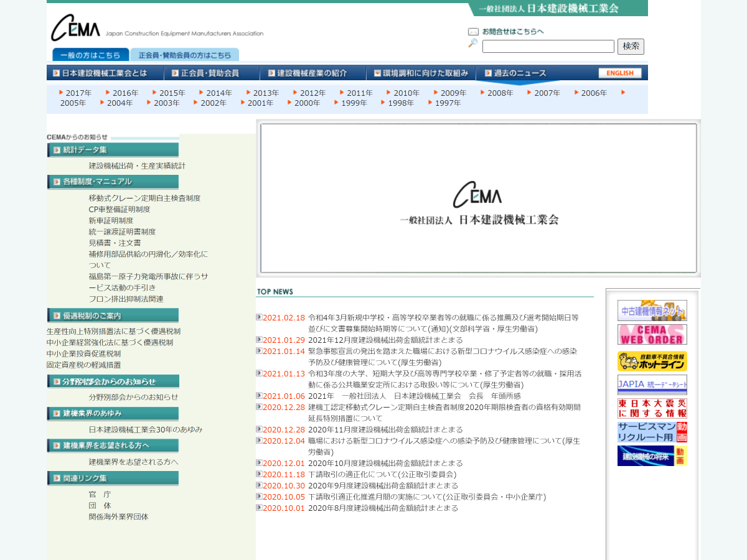The image size is (747, 560).
Task: Click the 建機業界のあゆみ sidebar heading
Action: pyautogui.click(x=113, y=414)
